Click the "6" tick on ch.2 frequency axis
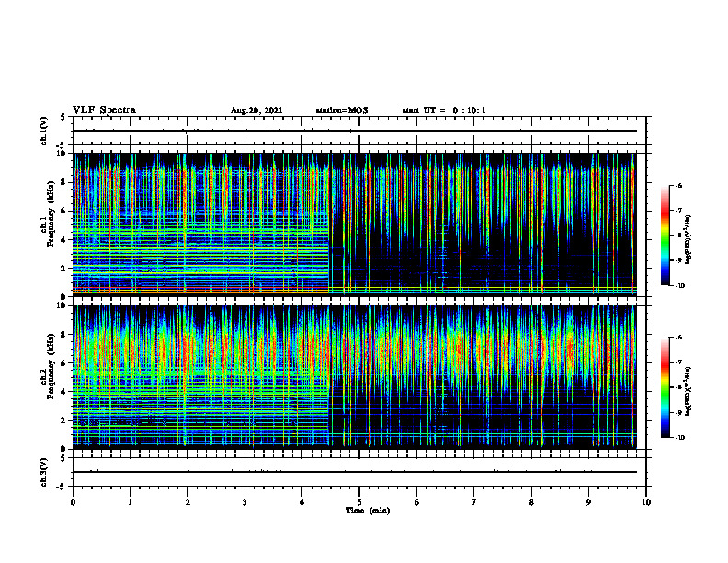Viewport: 728px width, 563px height. (x=63, y=363)
